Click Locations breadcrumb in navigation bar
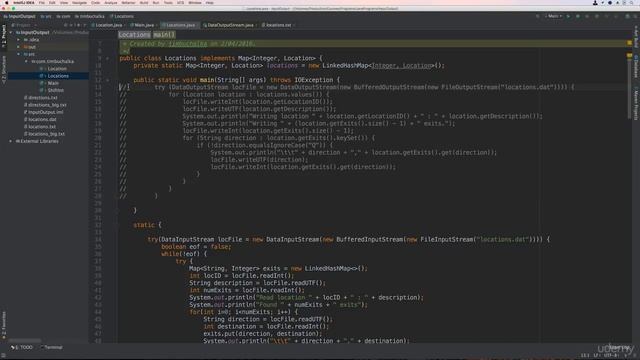The height and width of the screenshot is (360, 640). click(x=122, y=16)
